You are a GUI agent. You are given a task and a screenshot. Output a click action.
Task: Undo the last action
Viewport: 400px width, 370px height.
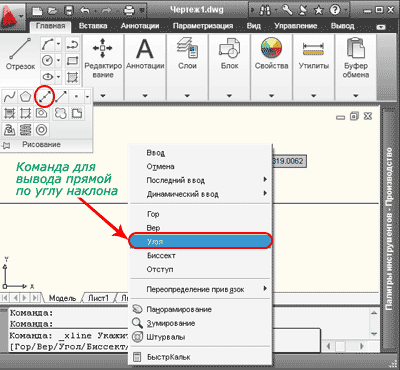85,10
